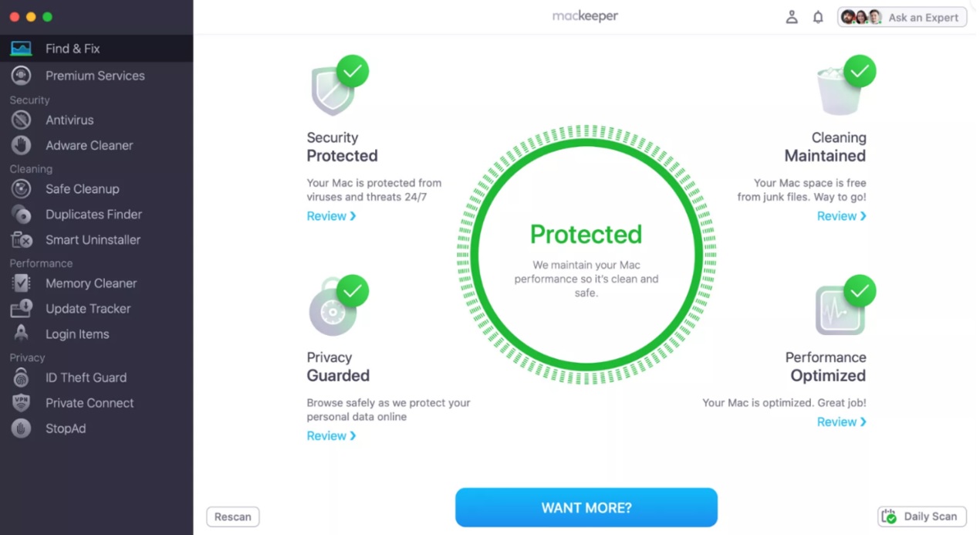Click the Smart Uninstaller trash icon
Image resolution: width=980 pixels, height=535 pixels.
[x=22, y=240]
